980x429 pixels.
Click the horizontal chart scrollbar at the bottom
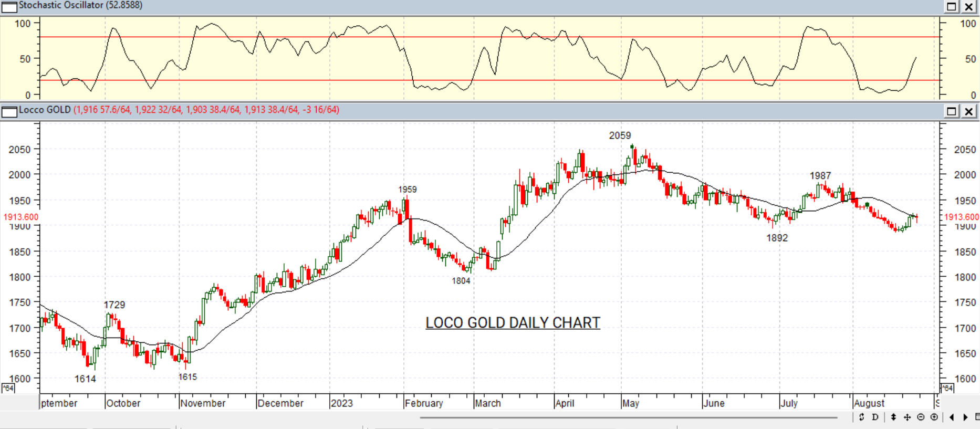tap(628, 418)
